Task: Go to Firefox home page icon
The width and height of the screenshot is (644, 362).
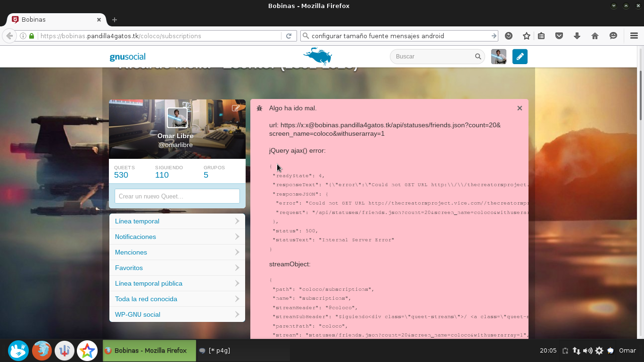Action: coord(595,36)
